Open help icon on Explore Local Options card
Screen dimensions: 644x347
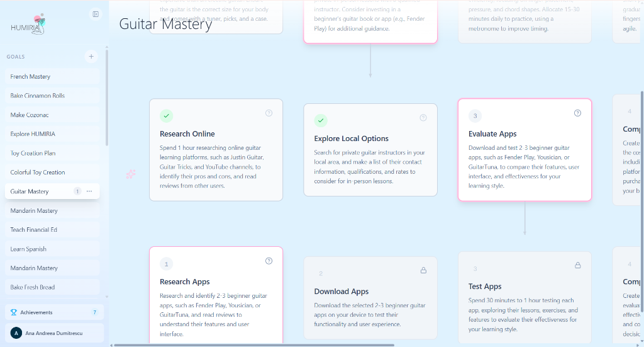click(423, 118)
